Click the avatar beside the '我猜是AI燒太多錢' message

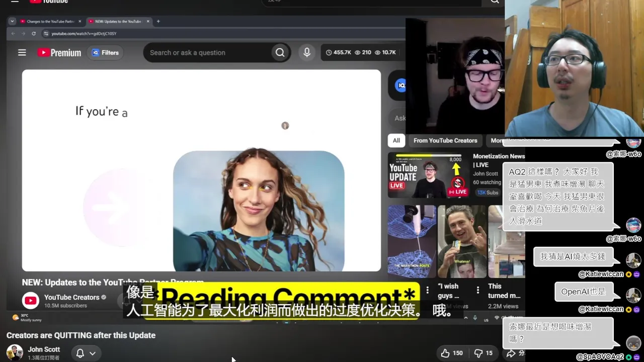click(x=633, y=260)
